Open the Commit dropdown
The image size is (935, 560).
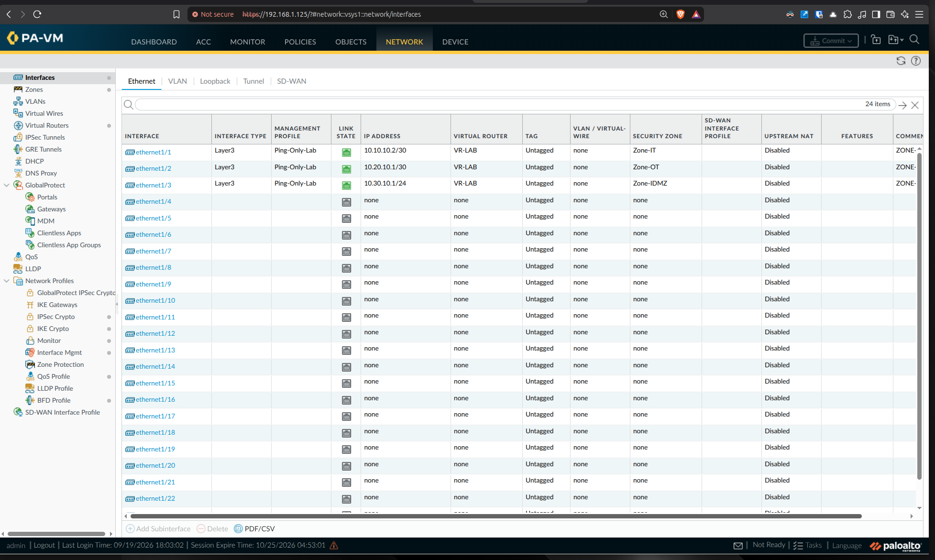(831, 41)
